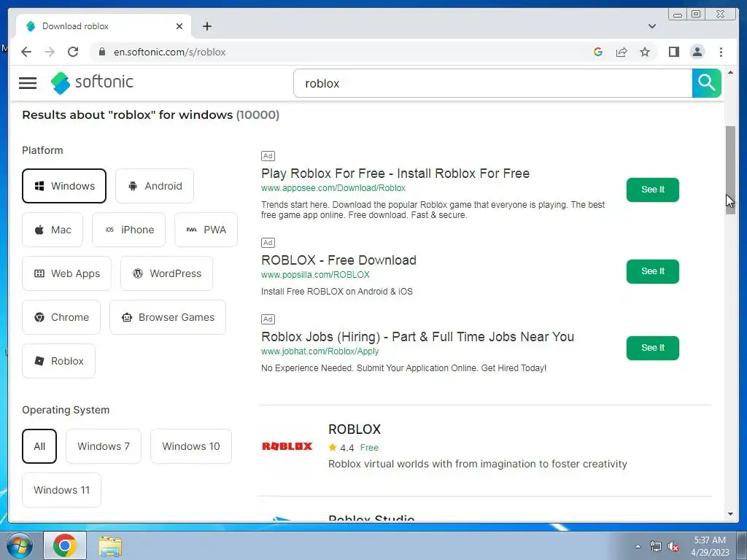
Task: Bookmark this tab with the star
Action: coord(645,52)
